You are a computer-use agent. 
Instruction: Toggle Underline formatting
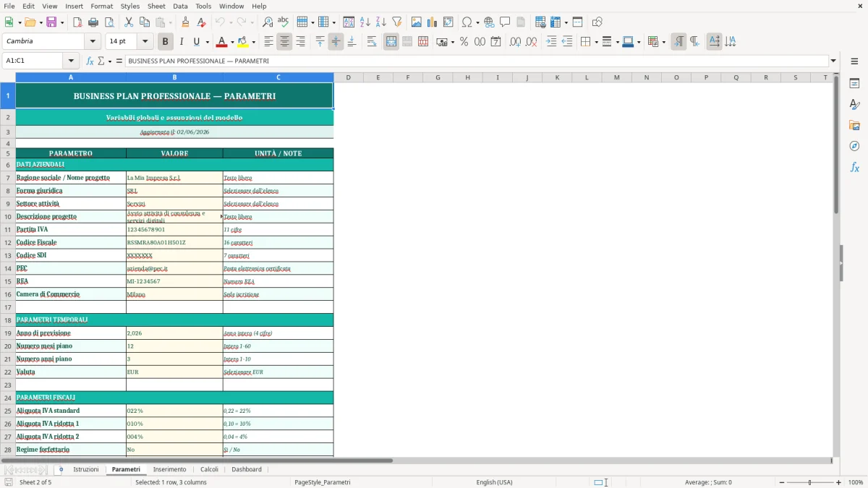pyautogui.click(x=196, y=42)
